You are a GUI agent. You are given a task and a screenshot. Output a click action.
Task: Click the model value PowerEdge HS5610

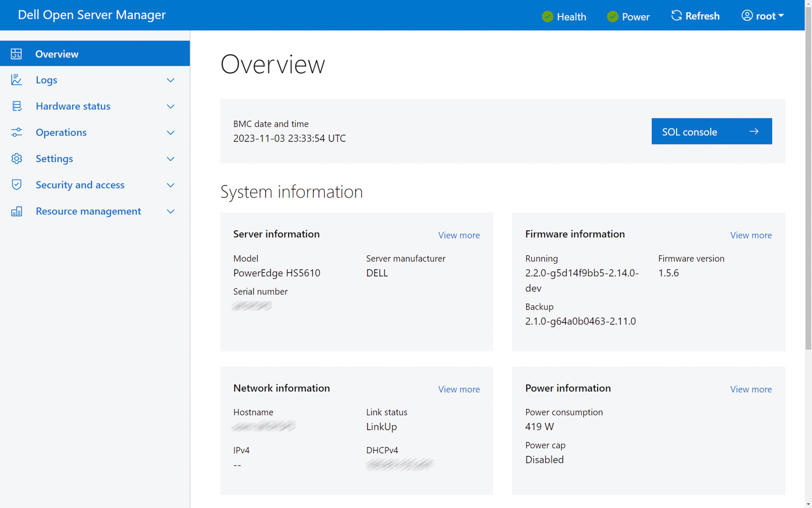pyautogui.click(x=277, y=273)
